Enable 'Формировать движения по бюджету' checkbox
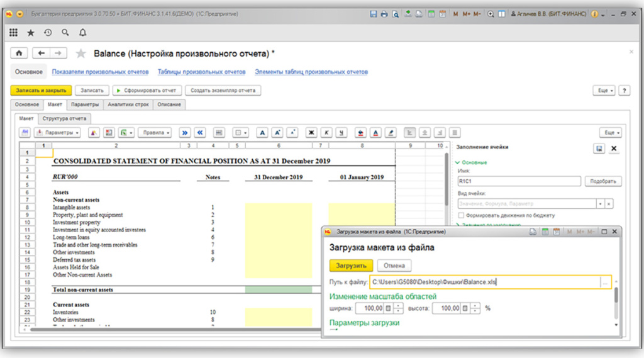Viewport: 644px width, 358px height. coord(461,215)
